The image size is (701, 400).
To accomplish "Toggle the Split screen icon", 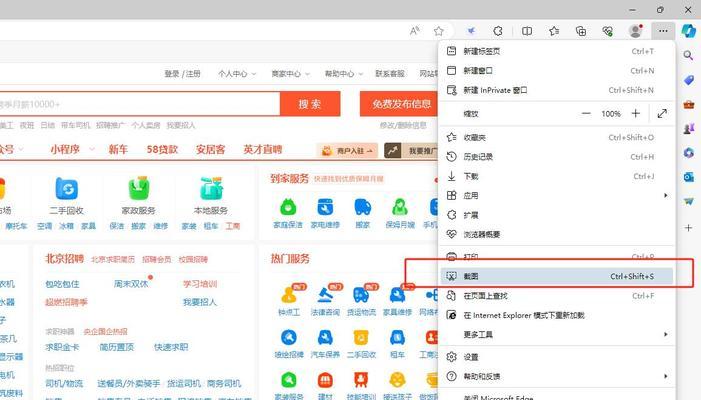I will (x=527, y=31).
